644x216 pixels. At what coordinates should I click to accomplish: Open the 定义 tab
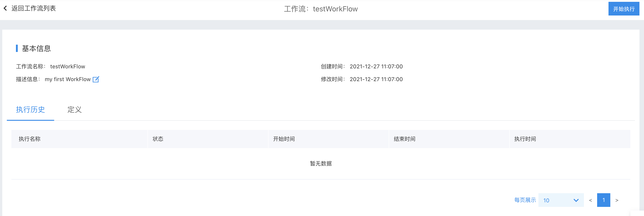pyautogui.click(x=74, y=110)
